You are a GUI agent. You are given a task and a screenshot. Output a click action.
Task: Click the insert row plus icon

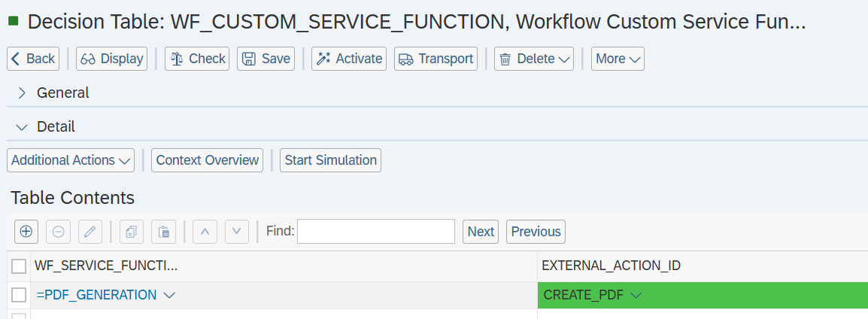[x=26, y=232]
